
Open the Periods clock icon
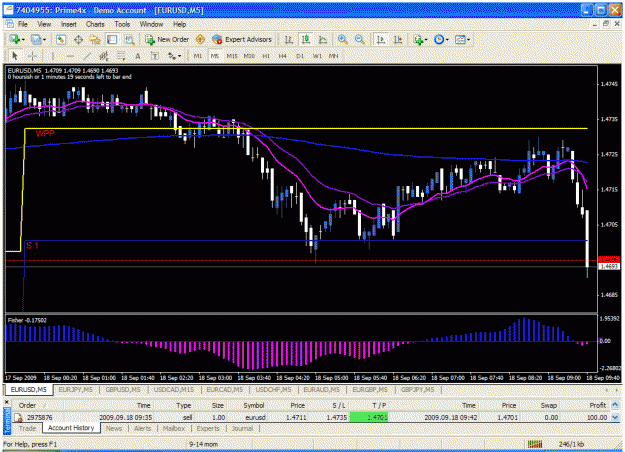pyautogui.click(x=439, y=39)
